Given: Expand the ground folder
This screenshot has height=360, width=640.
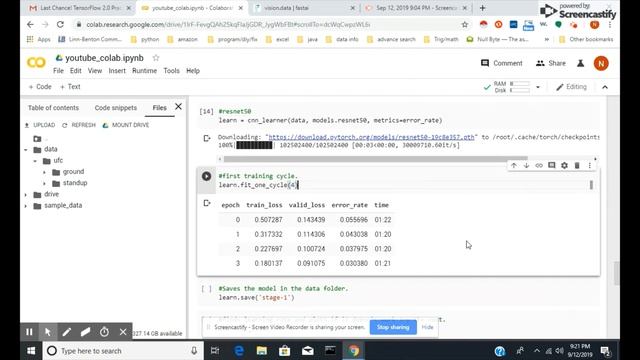Looking at the screenshot, I should click(45, 172).
